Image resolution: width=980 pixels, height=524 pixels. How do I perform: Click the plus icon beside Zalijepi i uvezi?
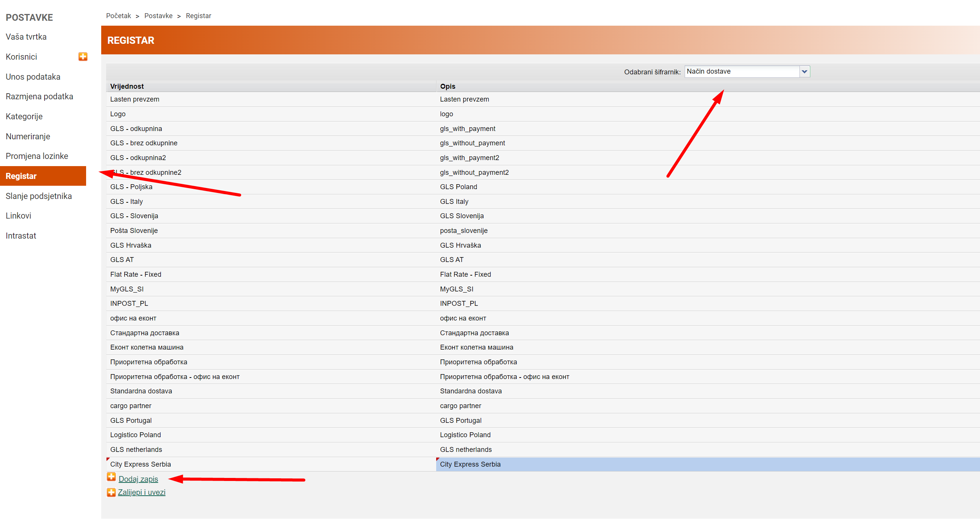[x=111, y=492]
